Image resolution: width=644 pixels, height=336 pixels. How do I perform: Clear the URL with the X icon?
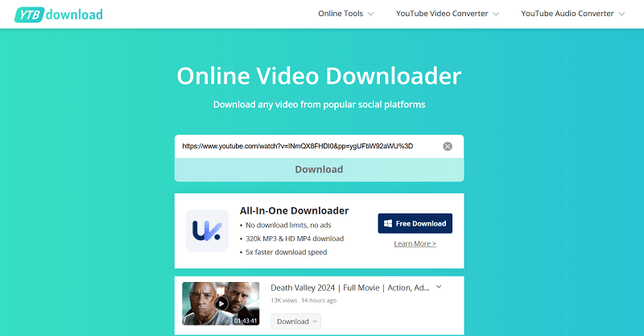pyautogui.click(x=448, y=147)
